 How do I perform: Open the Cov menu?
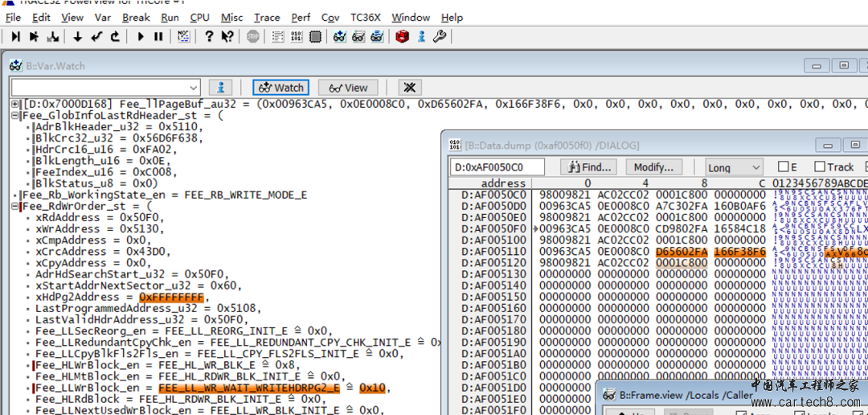(x=330, y=18)
